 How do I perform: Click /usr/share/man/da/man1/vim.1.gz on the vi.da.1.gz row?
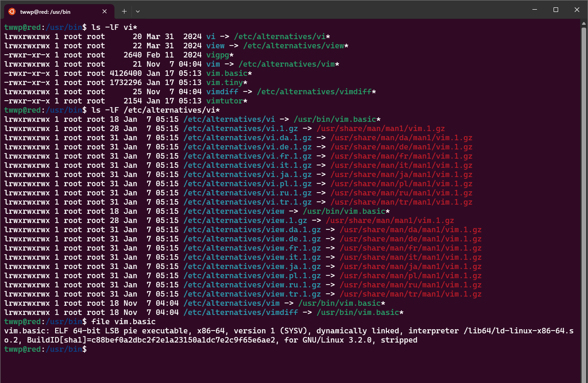click(x=401, y=138)
